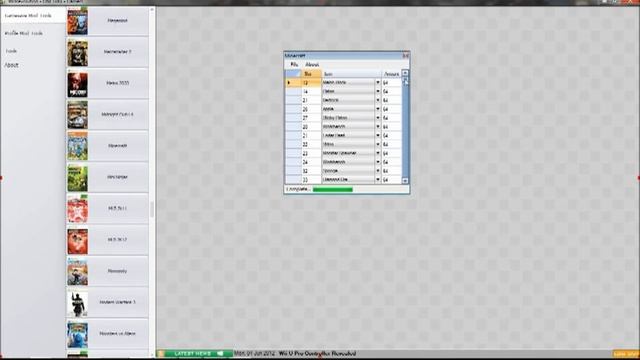Click the speaker icon beside Latest News

tap(220, 353)
